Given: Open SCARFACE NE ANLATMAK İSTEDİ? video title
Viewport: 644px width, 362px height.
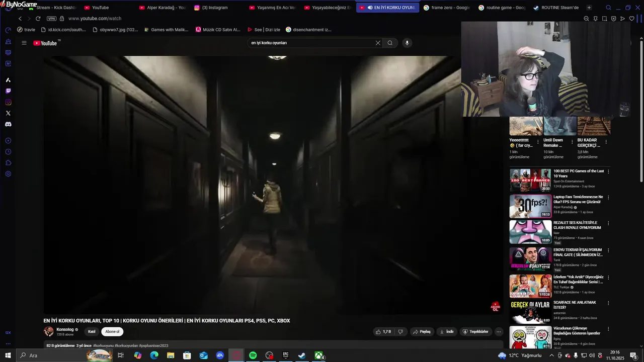Looking at the screenshot, I should (x=575, y=305).
